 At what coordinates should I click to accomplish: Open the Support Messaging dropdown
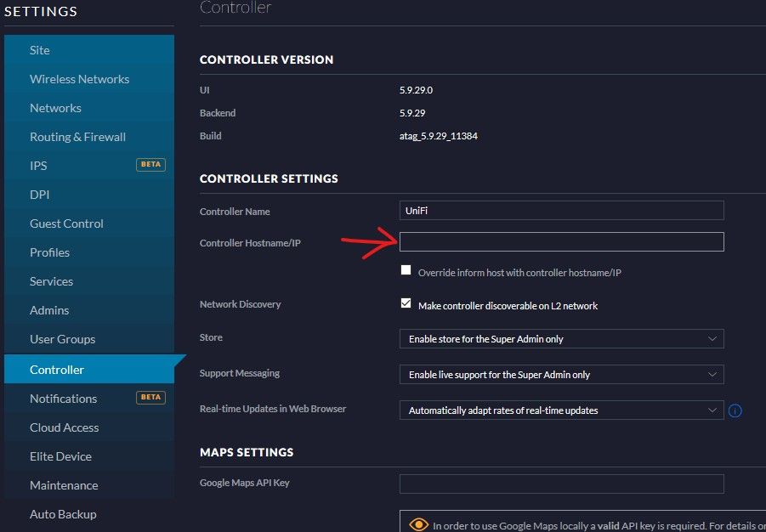coord(561,375)
